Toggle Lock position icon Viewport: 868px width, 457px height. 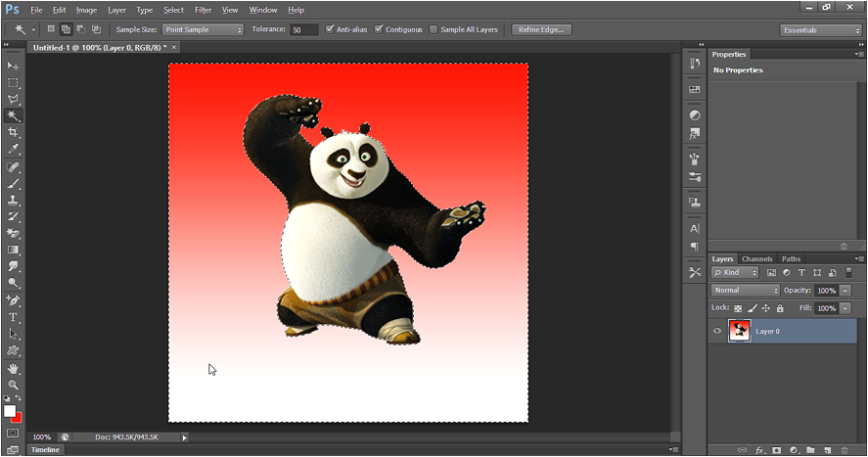tap(765, 308)
